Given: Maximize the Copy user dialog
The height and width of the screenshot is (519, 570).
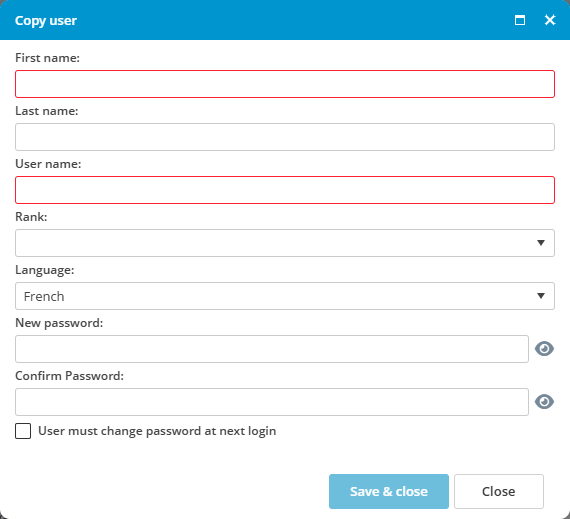Looking at the screenshot, I should 520,20.
